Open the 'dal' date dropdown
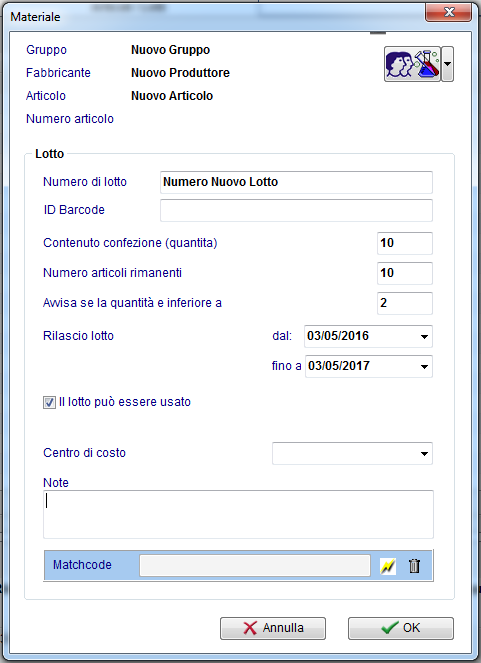The width and height of the screenshot is (481, 663). point(424,337)
